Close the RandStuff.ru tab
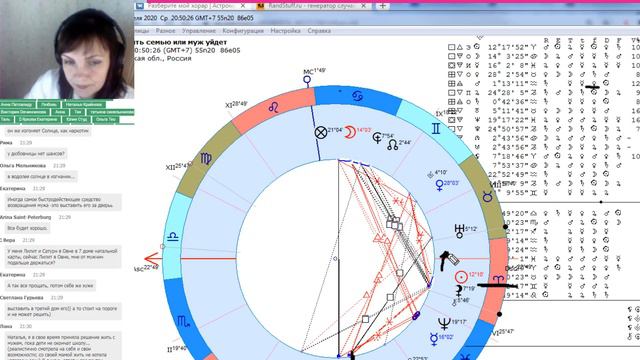 [x=363, y=6]
